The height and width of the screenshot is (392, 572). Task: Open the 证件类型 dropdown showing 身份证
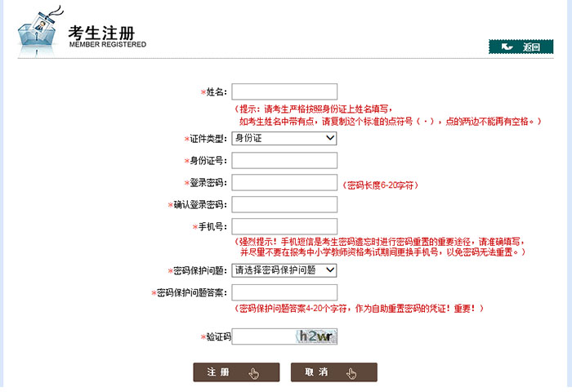click(x=284, y=138)
